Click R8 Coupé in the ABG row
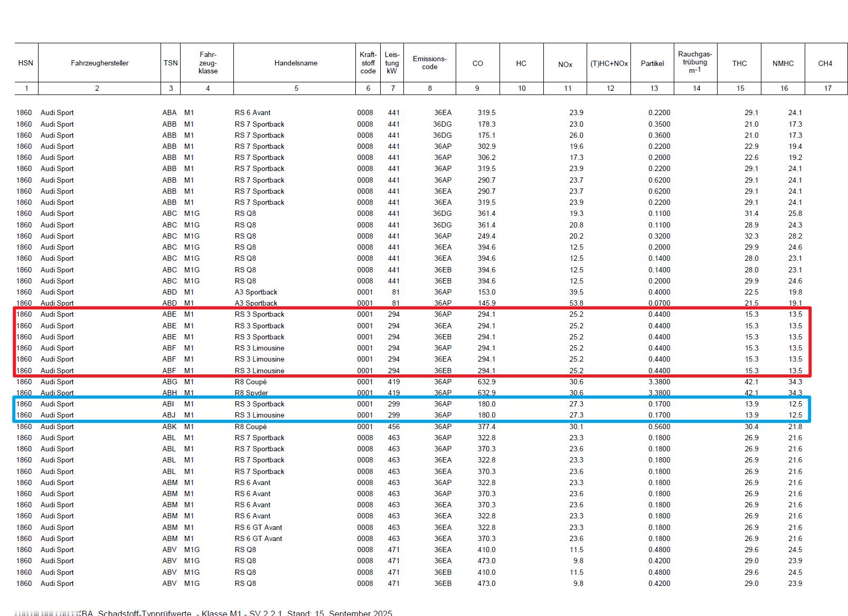The image size is (848, 616). 251,382
